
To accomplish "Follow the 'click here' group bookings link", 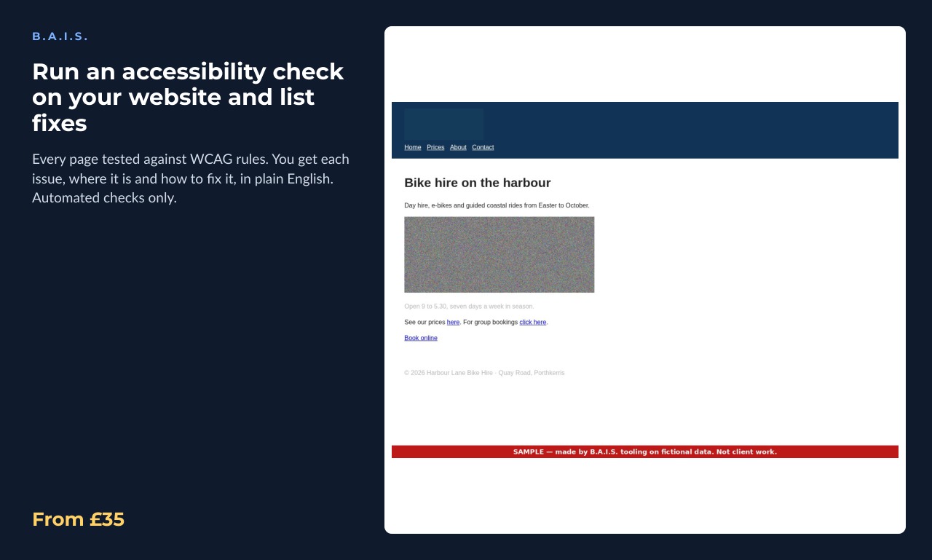I will [x=533, y=322].
